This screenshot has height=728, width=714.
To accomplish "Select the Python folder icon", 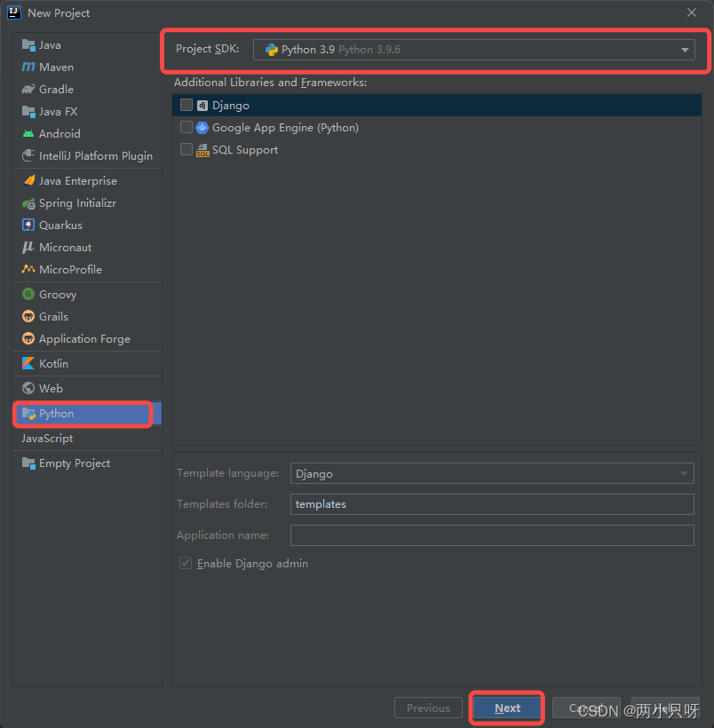I will (28, 414).
